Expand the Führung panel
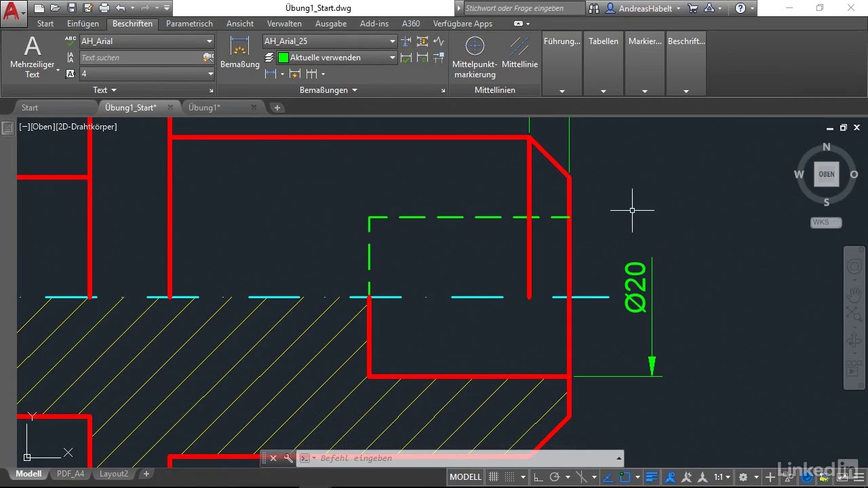Screen dimensions: 868x488 point(561,65)
